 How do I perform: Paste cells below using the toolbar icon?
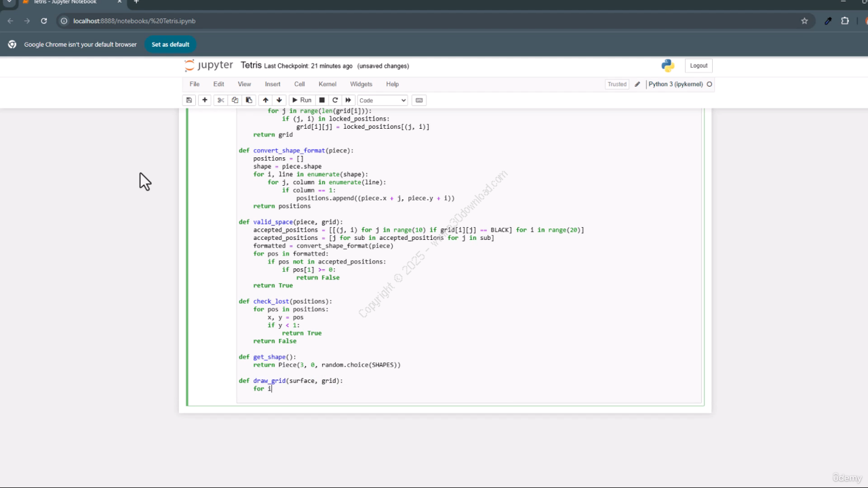249,100
